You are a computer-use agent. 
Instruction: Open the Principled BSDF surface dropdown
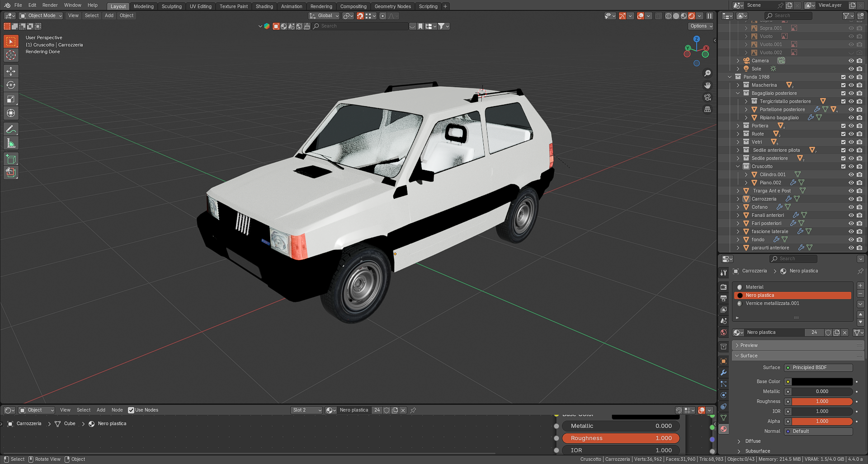click(818, 368)
